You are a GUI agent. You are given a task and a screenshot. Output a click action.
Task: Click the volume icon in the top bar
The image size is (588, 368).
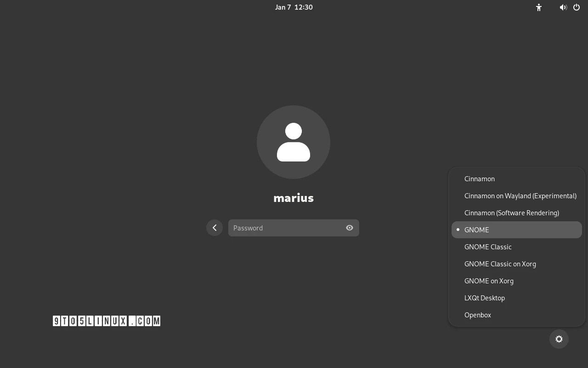pyautogui.click(x=563, y=7)
